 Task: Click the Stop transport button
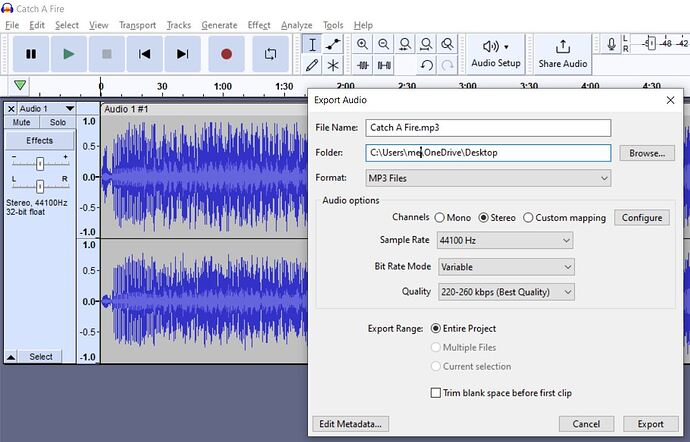106,54
